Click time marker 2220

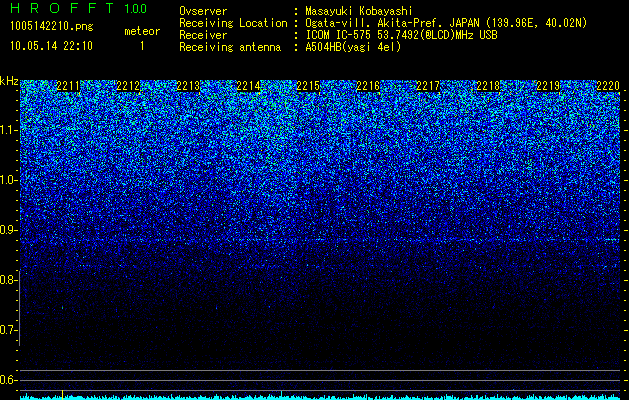click(x=608, y=86)
